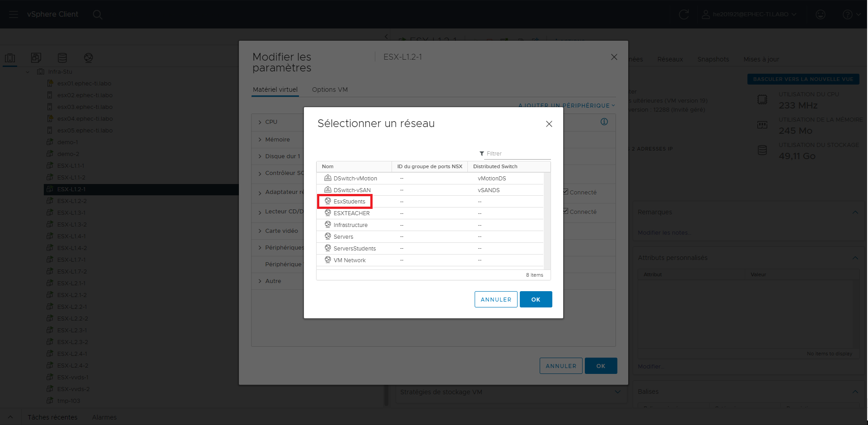Click ANNULER in the network selection dialog
This screenshot has height=425, width=868.
pyautogui.click(x=496, y=299)
